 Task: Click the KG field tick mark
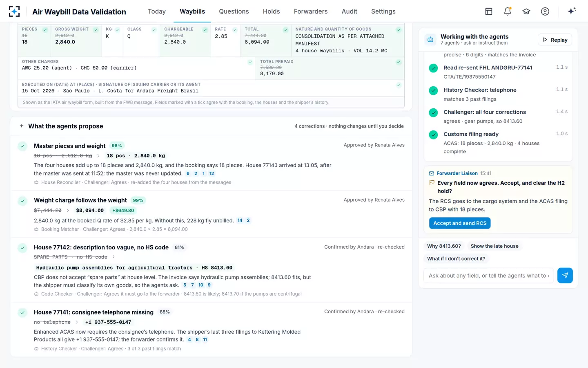[117, 30]
